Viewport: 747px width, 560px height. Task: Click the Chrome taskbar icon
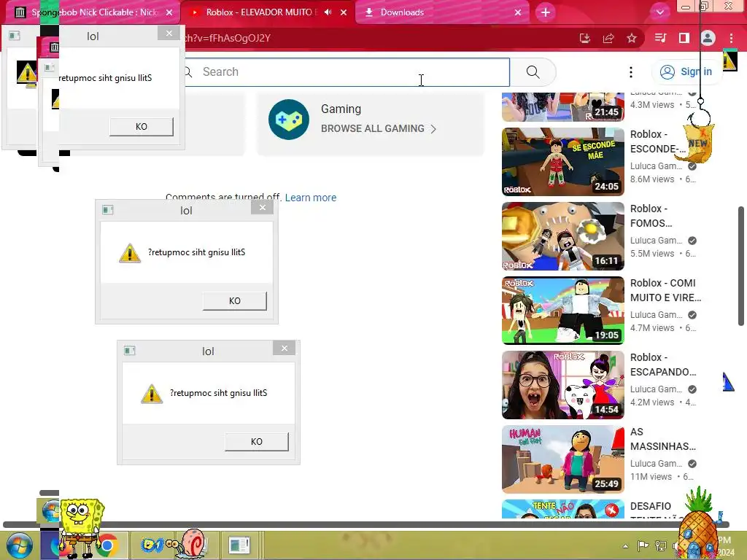pos(108,545)
